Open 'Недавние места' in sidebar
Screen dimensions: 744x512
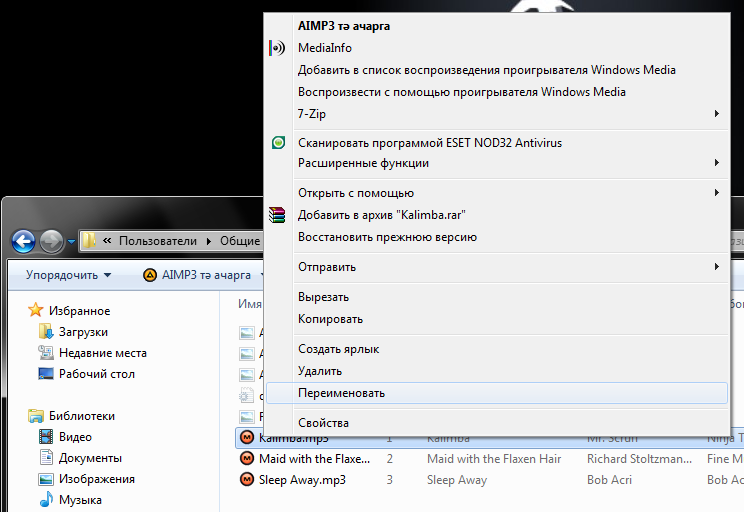(x=102, y=353)
